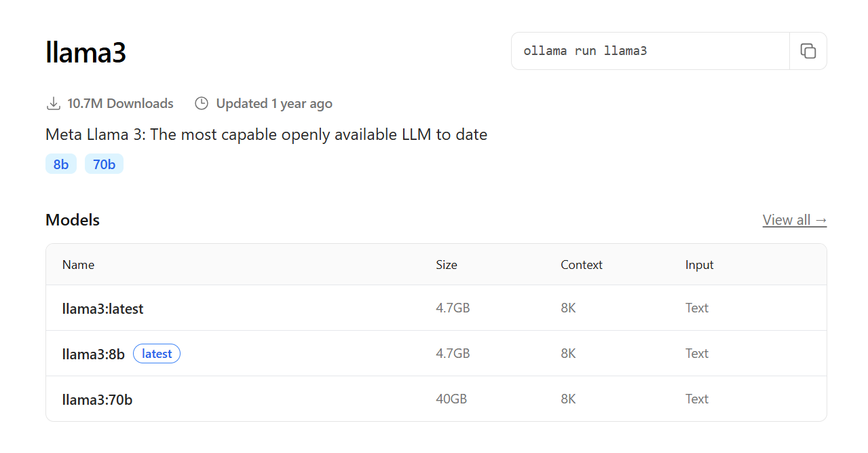Click the downloads arrow icon
The width and height of the screenshot is (868, 453).
click(53, 103)
